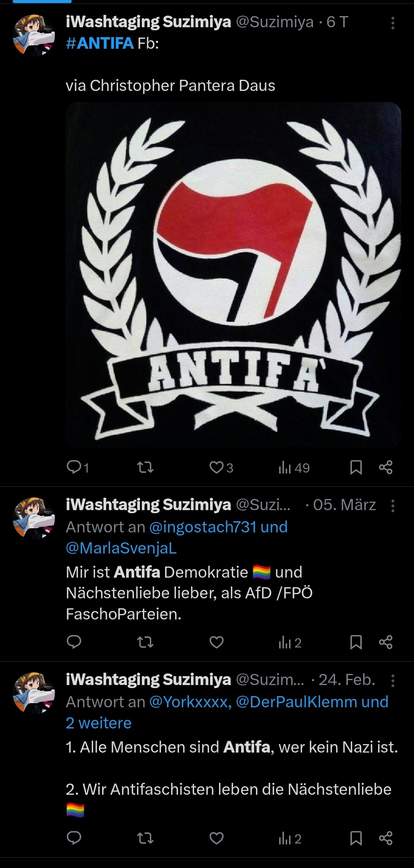Bookmark the ANTIFA logo tweet
The height and width of the screenshot is (868, 414).
(x=356, y=467)
